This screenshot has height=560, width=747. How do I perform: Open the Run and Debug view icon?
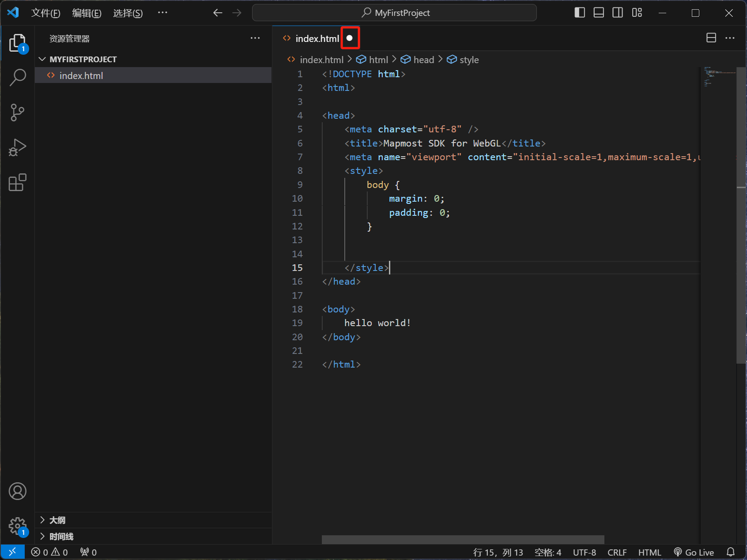tap(18, 147)
